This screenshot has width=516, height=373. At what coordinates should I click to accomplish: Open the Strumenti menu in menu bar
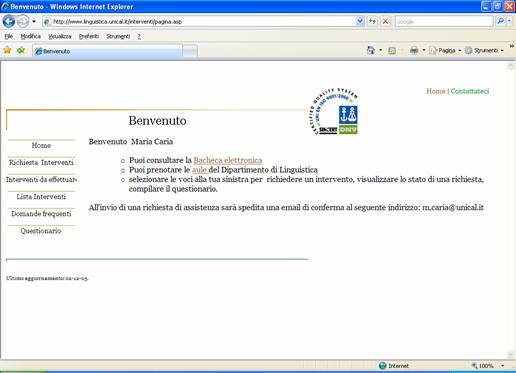pyautogui.click(x=118, y=36)
